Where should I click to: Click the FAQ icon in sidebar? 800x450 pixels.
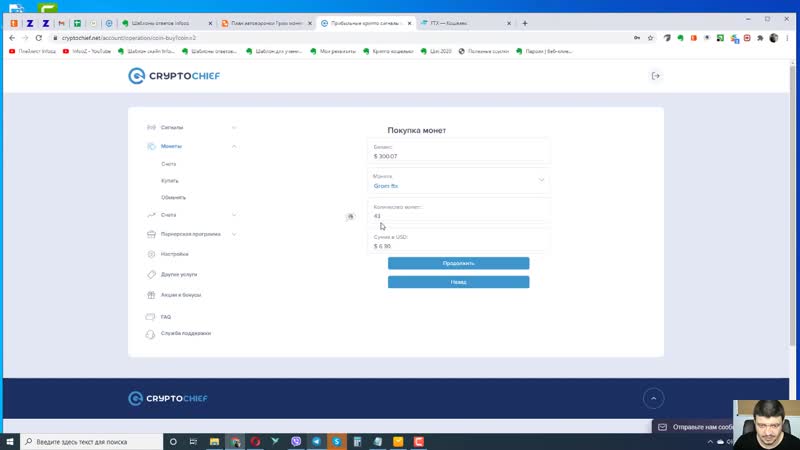point(150,317)
